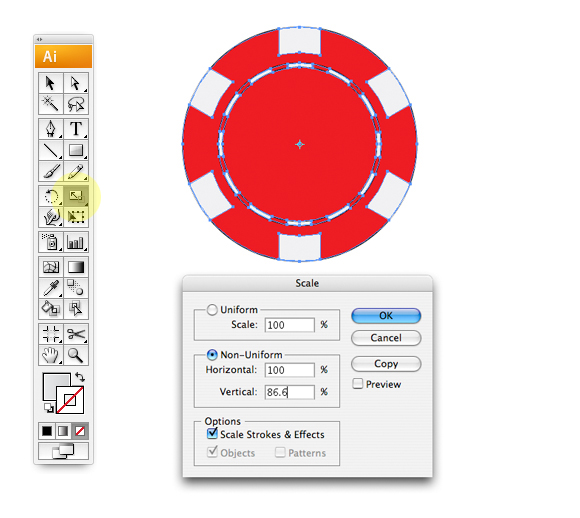580x518 pixels.
Task: Pick the Column Graph tool
Action: [76, 242]
